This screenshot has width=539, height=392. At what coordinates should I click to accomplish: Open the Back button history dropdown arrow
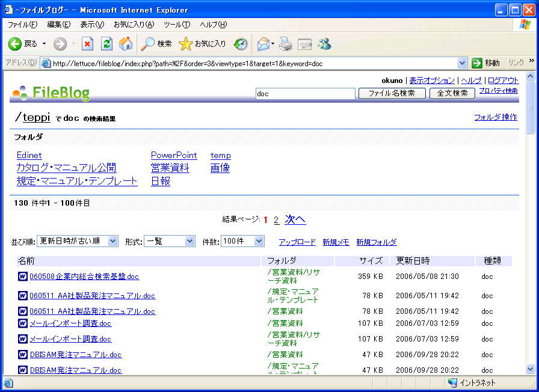click(x=44, y=44)
